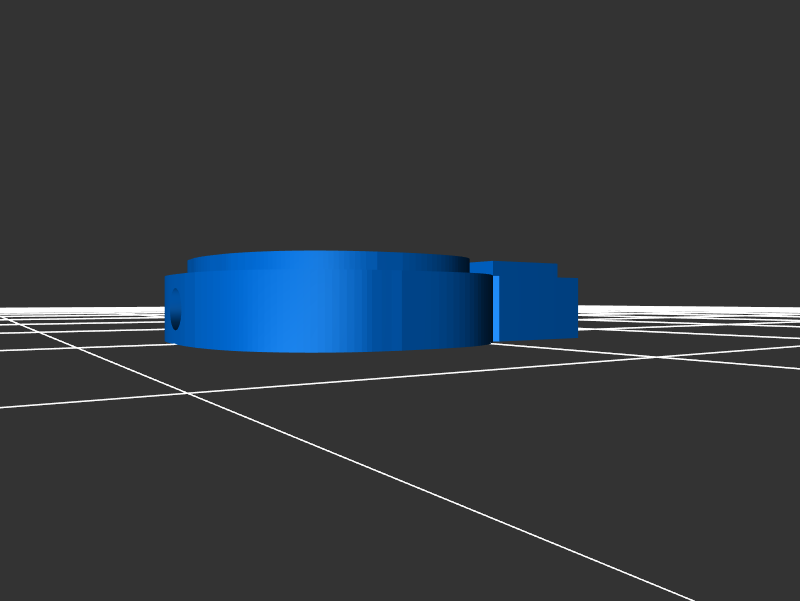
Task: Click the circular hole on the cylinder's left side
Action: [x=176, y=308]
